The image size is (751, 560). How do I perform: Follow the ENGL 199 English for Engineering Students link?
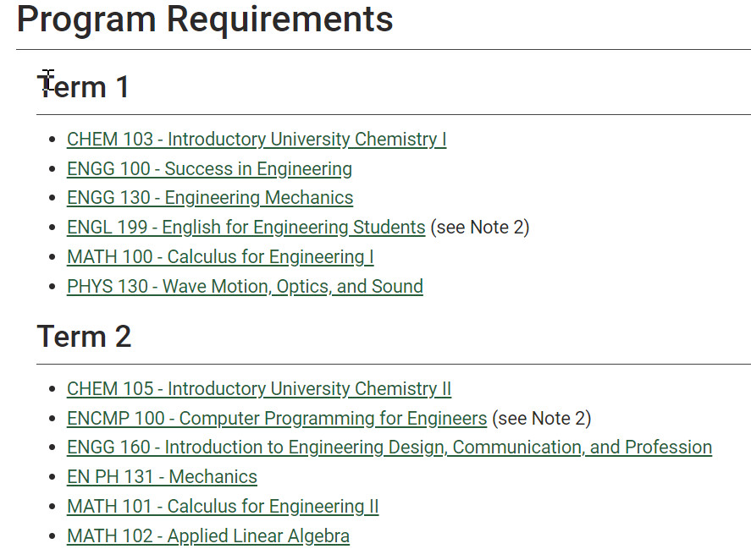pyautogui.click(x=246, y=228)
